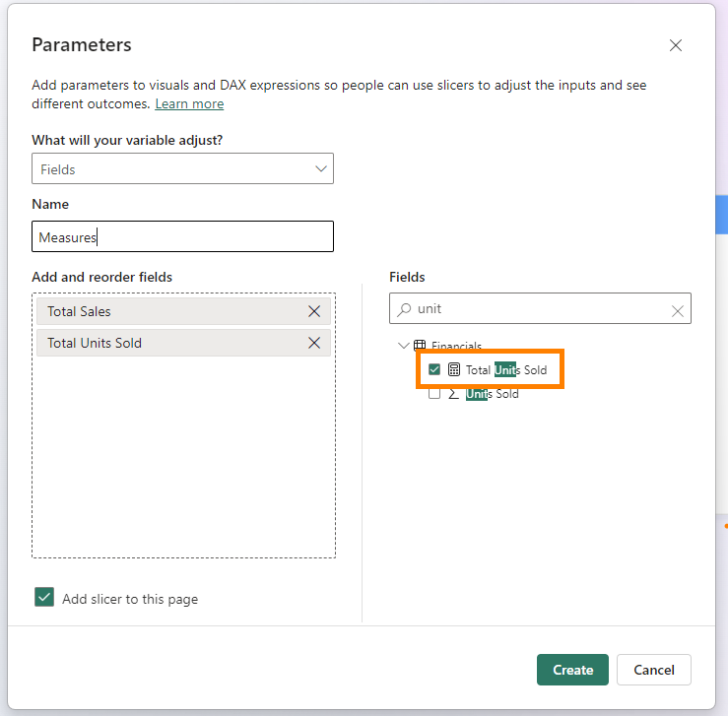Click the sigma icon beside Units Sold

point(454,394)
